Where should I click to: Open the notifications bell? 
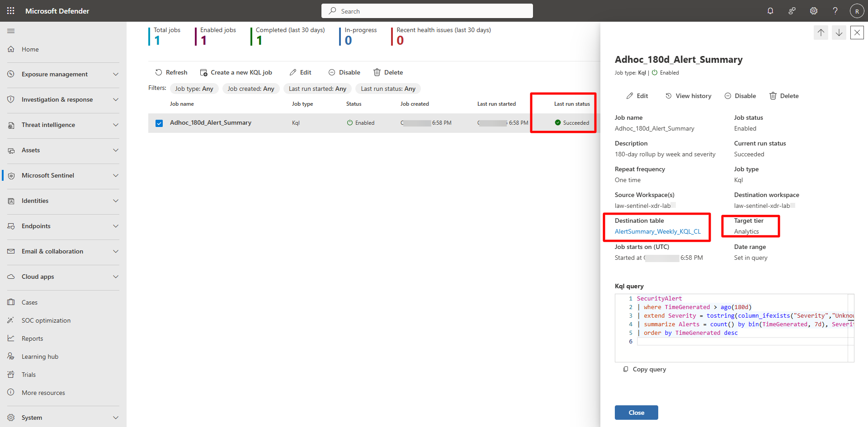click(770, 11)
